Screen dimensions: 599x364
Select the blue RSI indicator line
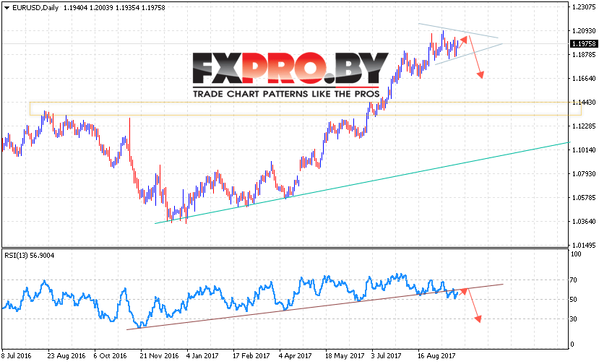[x=229, y=300]
